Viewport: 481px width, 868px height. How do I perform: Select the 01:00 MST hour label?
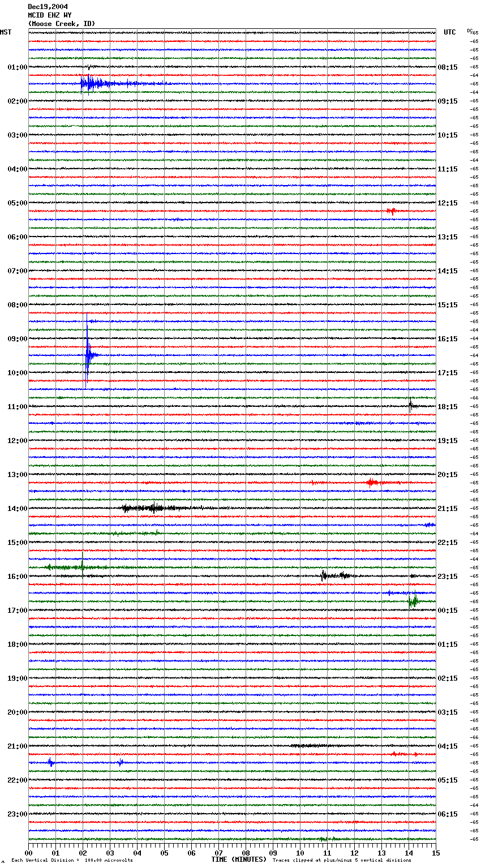click(17, 67)
